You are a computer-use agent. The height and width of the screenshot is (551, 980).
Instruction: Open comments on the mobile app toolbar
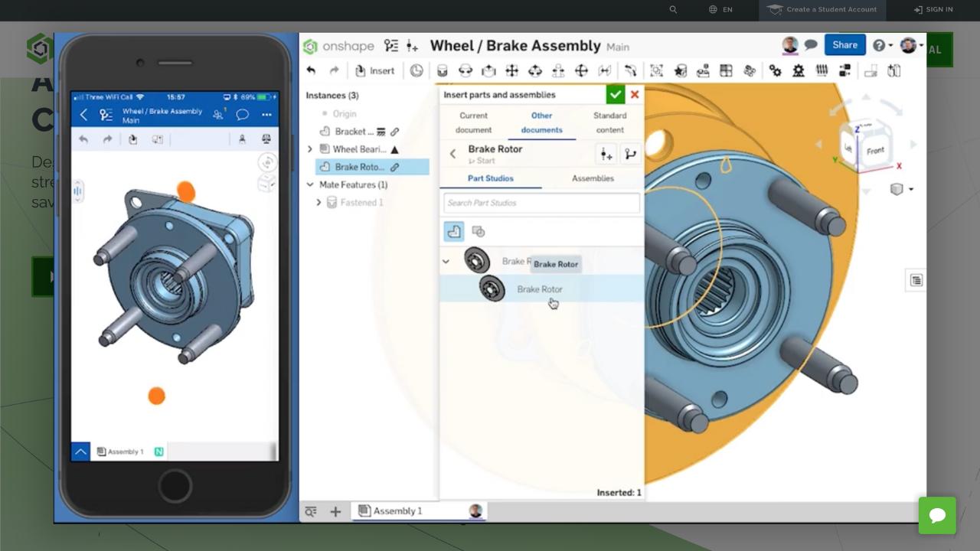point(243,114)
